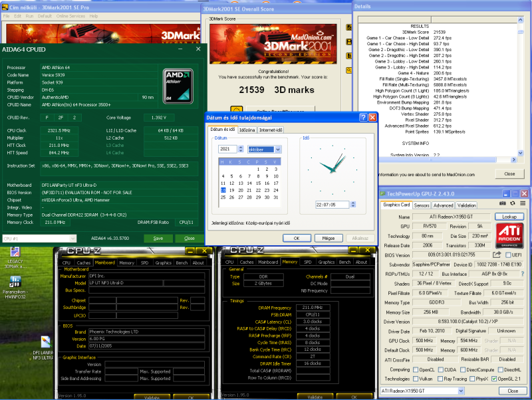Click the Details vertical scrollbar thumb
Image resolution: width=532 pixels, height=400 pixels.
(x=521, y=32)
